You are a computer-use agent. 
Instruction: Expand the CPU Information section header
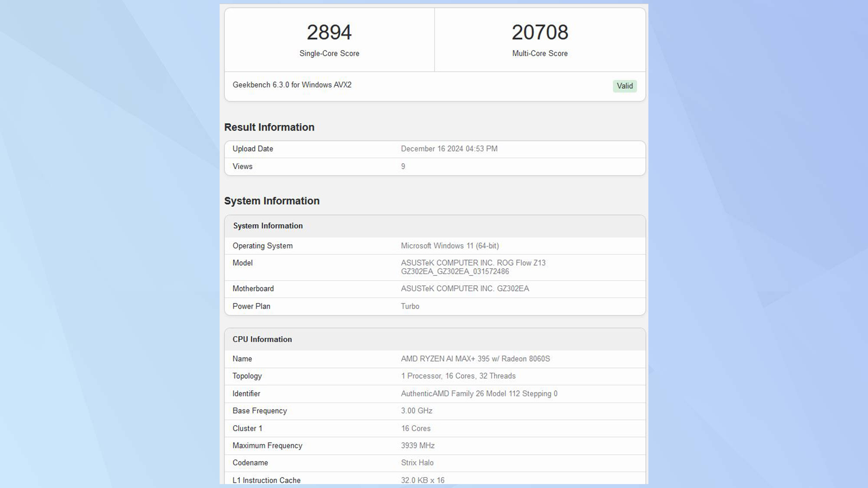(261, 339)
